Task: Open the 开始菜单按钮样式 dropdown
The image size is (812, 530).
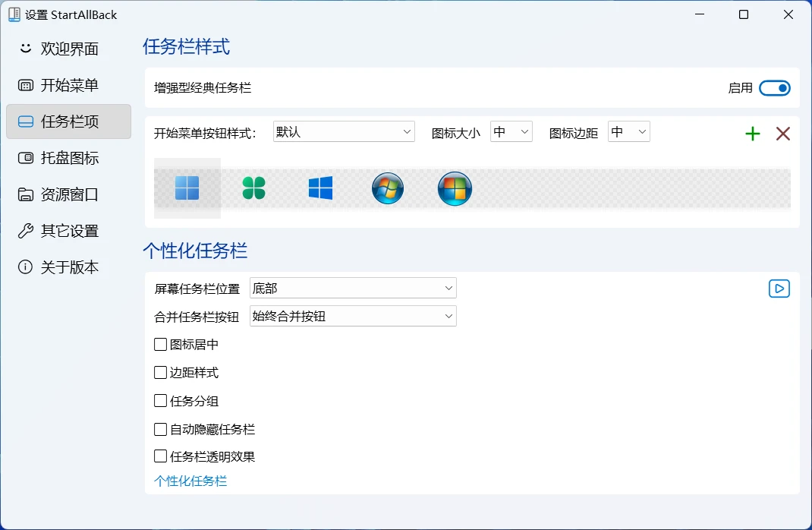Action: tap(344, 132)
